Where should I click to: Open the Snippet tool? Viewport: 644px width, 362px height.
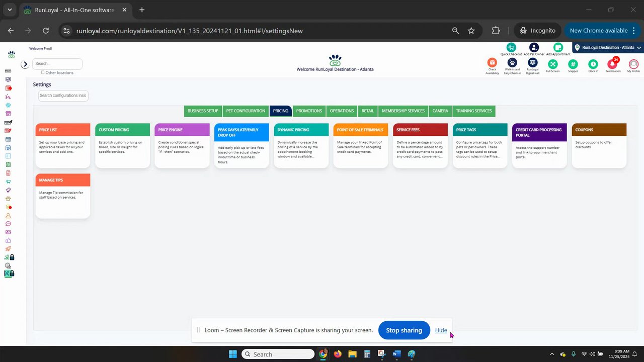coord(573,64)
